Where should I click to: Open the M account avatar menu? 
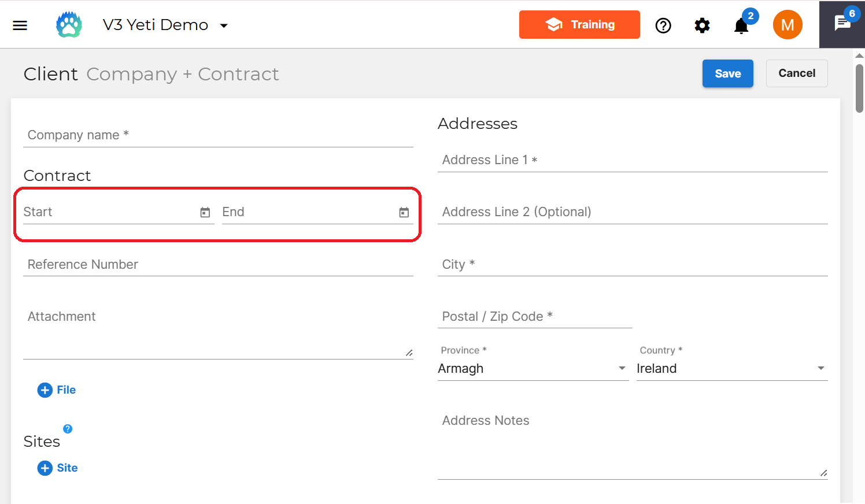click(788, 24)
